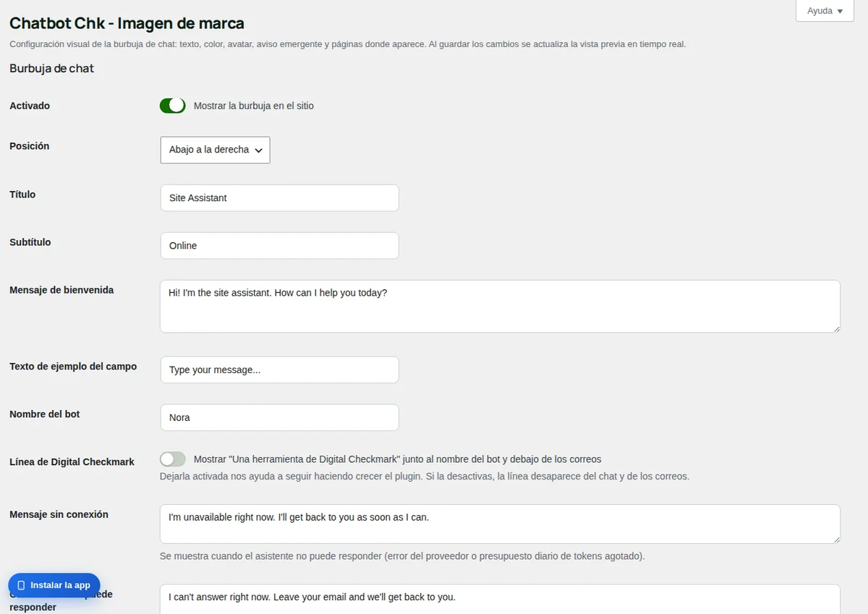
Task: Disable the Activado bubble toggle
Action: (x=173, y=106)
